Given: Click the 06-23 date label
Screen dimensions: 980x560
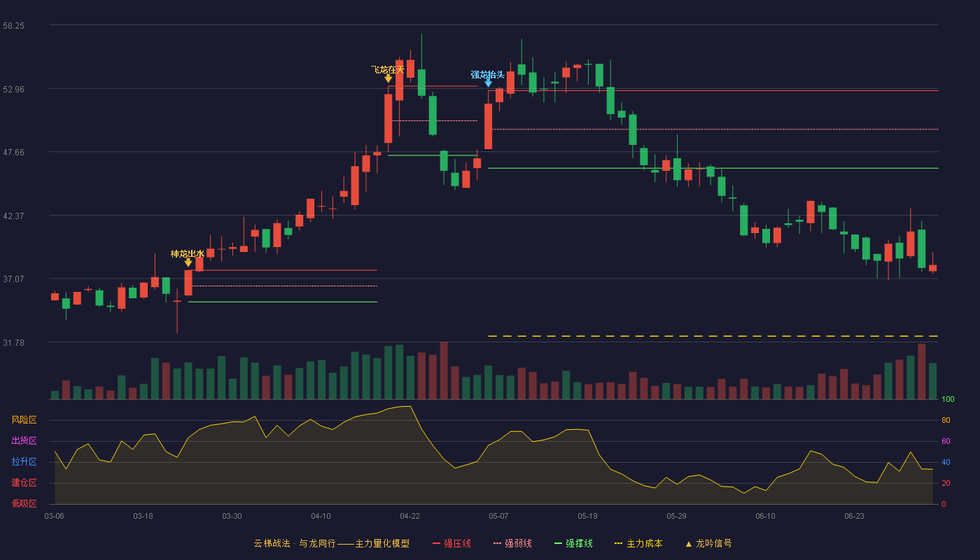Looking at the screenshot, I should point(854,516).
